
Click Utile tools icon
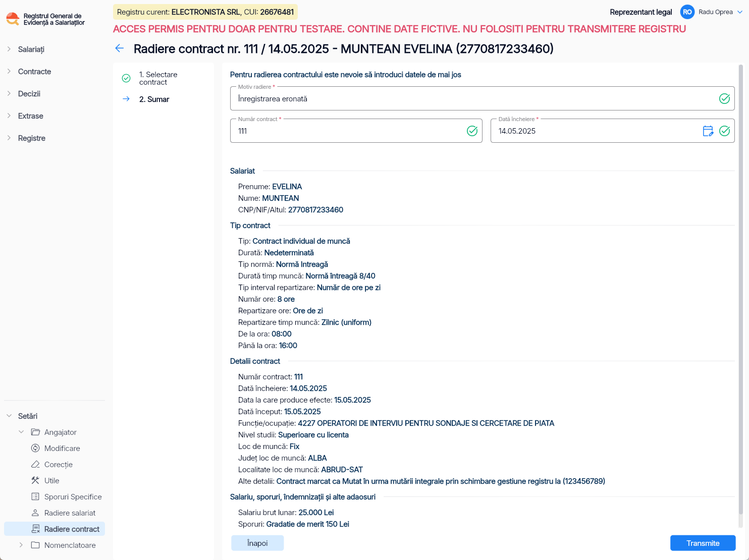(35, 480)
